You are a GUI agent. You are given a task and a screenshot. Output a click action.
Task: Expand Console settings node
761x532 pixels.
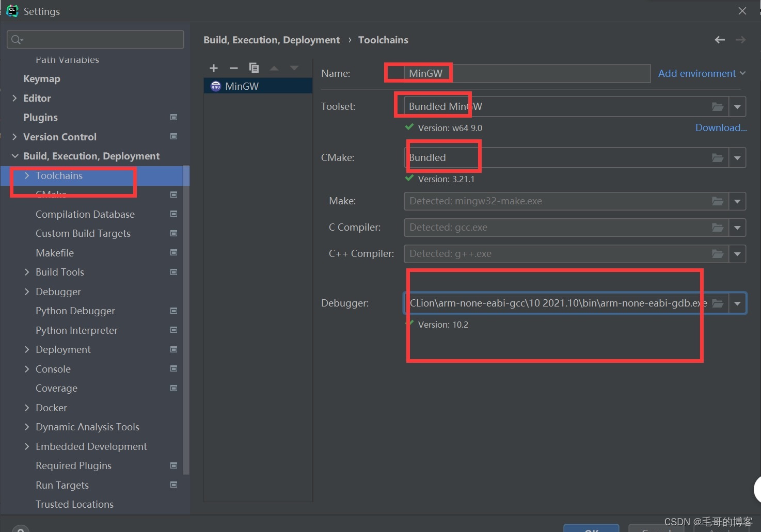click(x=27, y=369)
